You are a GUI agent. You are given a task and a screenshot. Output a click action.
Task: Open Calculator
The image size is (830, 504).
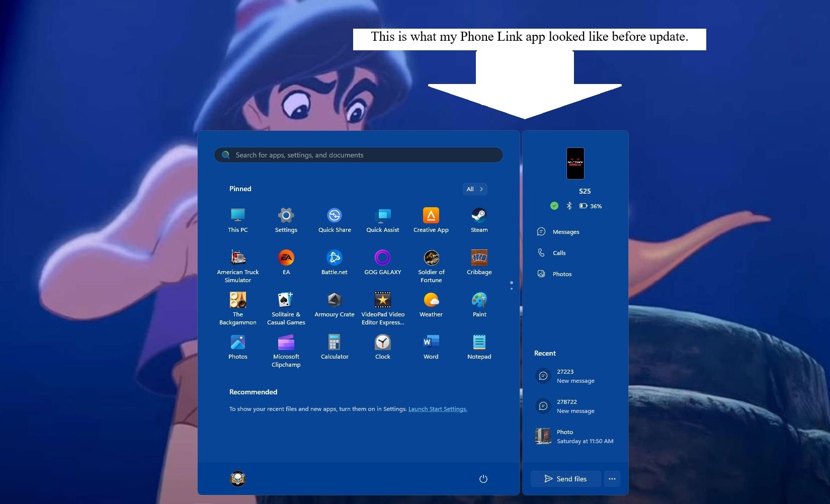pos(335,347)
